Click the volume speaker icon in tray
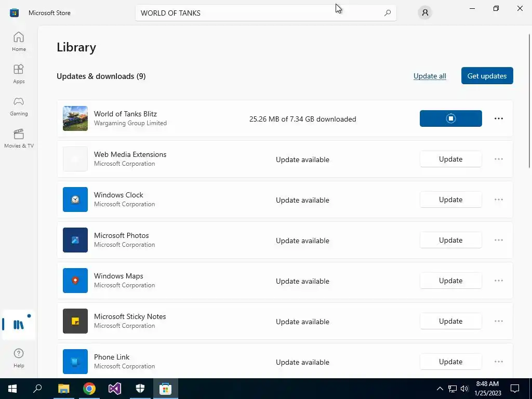This screenshot has width=532, height=399. 464,389
